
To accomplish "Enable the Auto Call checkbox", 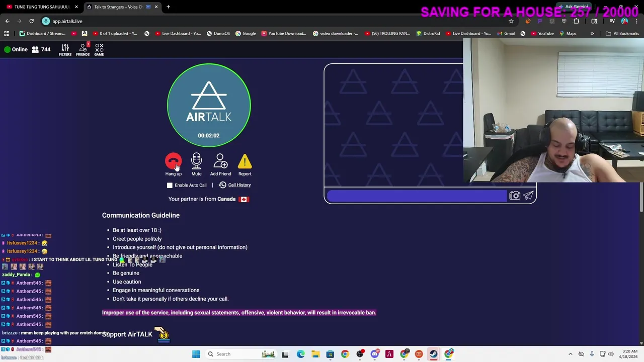I will click(x=170, y=185).
